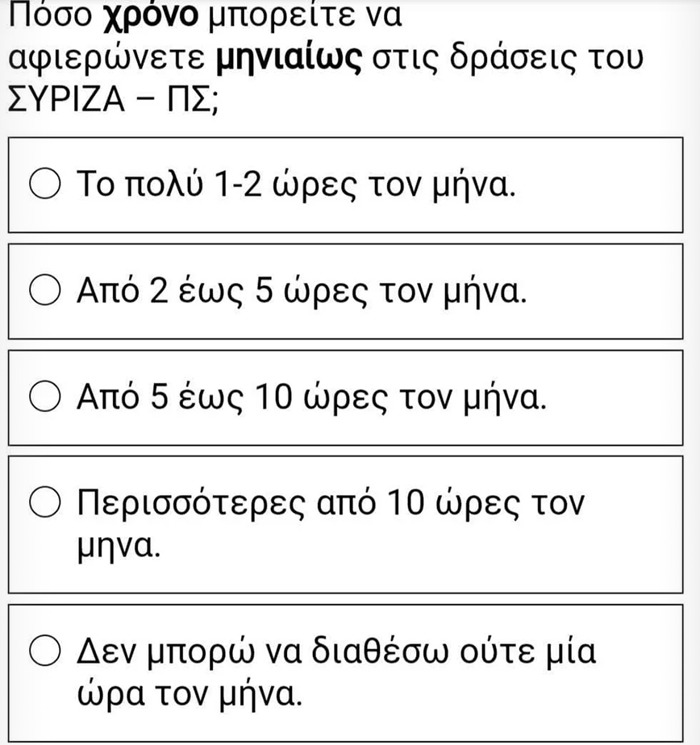This screenshot has height=745, width=700.
Task: Click the 'Από 2 έως 5 ώρες τον μήνα.' label
Action: coord(302,290)
